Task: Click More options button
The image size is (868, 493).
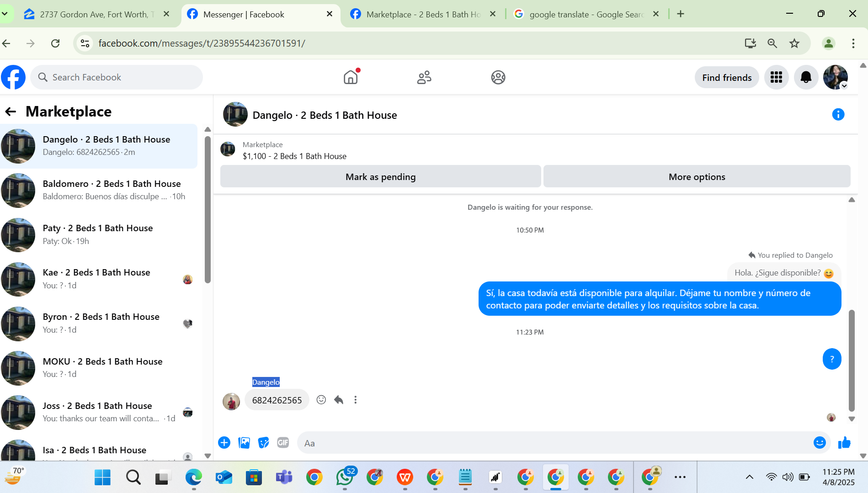Action: pyautogui.click(x=697, y=177)
